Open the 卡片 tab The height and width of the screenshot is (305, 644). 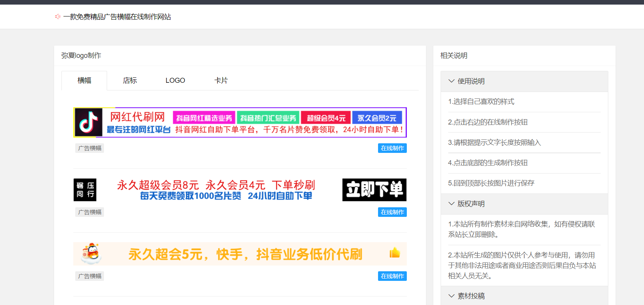[221, 80]
